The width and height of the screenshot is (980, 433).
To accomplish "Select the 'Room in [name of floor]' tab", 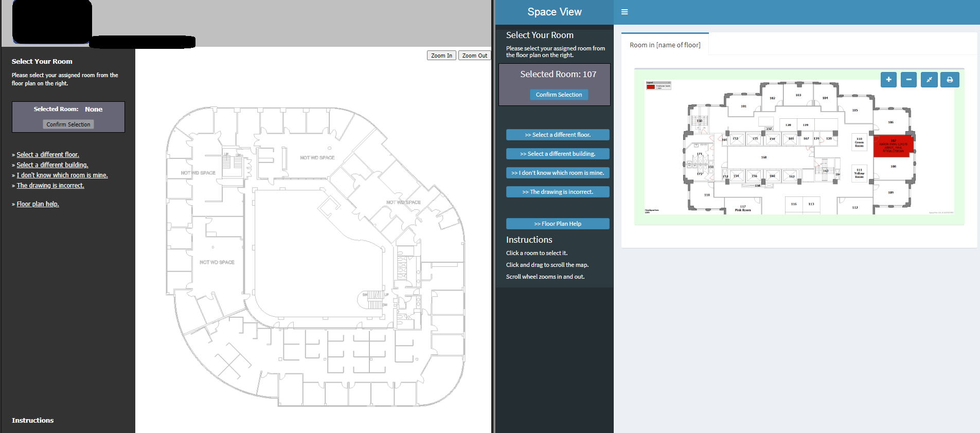I will [x=665, y=45].
